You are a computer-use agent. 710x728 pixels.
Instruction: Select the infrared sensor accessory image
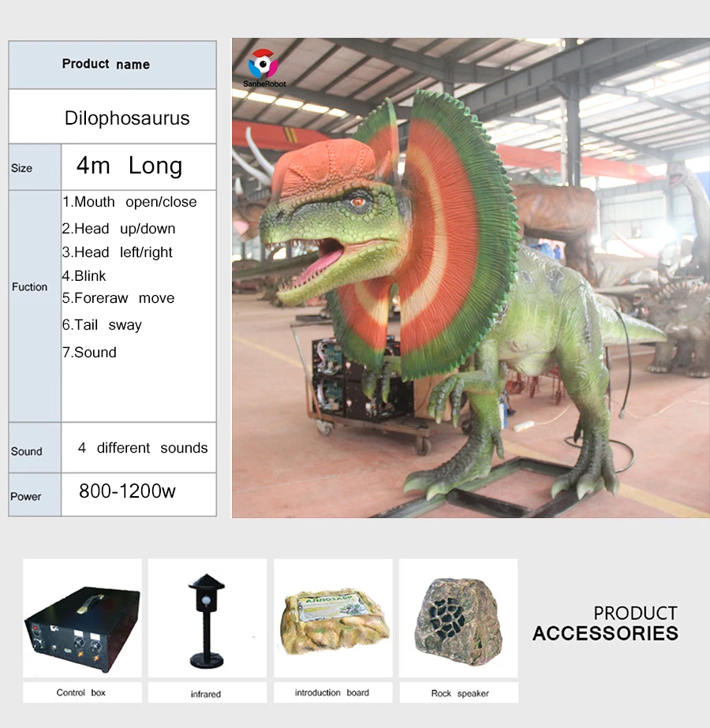click(x=207, y=618)
